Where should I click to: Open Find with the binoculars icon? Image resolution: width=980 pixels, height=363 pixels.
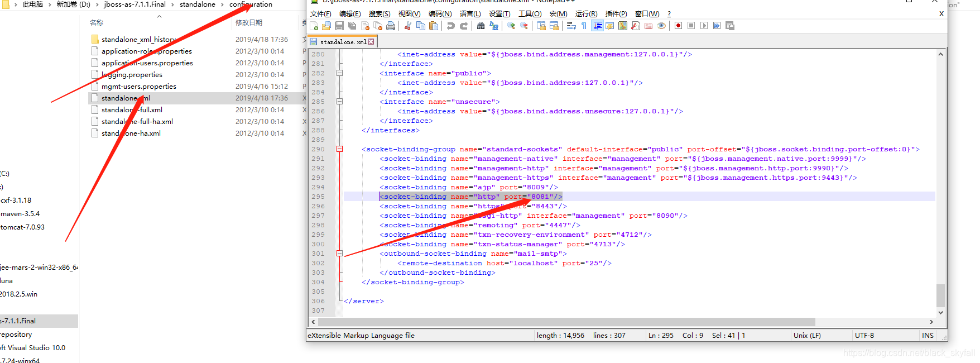(481, 26)
